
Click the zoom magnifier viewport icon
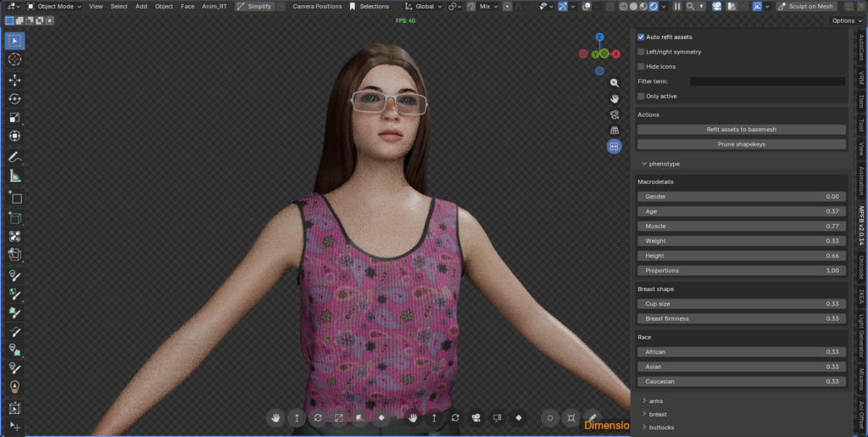coord(615,83)
